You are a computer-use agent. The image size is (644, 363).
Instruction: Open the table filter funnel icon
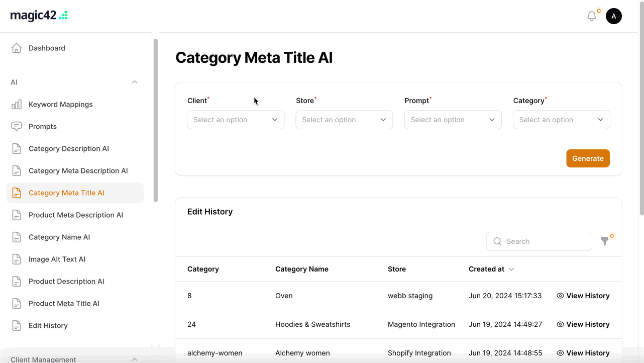604,241
